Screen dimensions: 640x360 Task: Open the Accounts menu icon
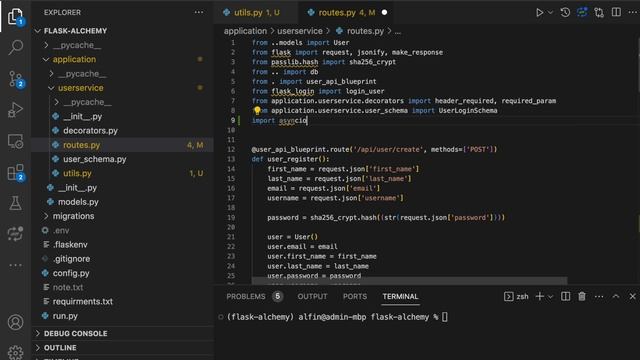point(15,322)
